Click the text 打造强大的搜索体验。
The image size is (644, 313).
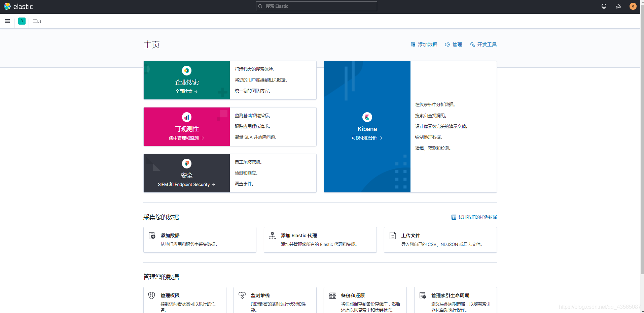click(255, 69)
